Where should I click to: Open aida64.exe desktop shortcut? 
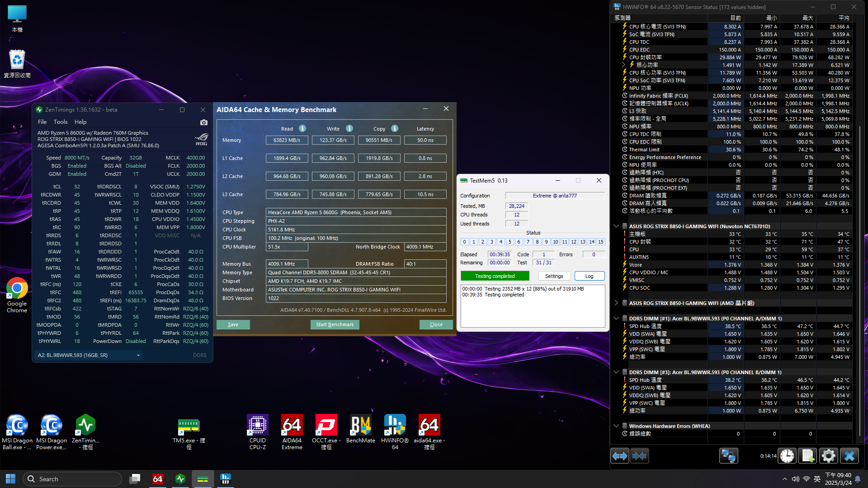point(429,432)
